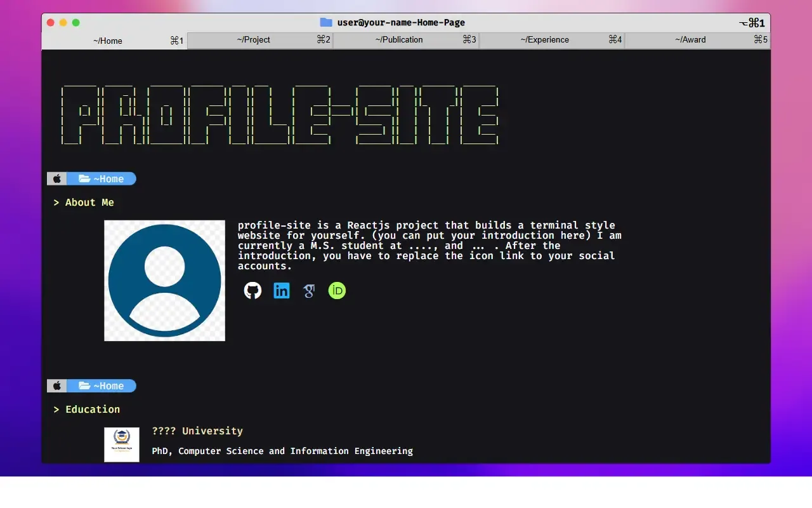The height and width of the screenshot is (508, 812).
Task: Switch to the ~/Project tab
Action: 260,40
